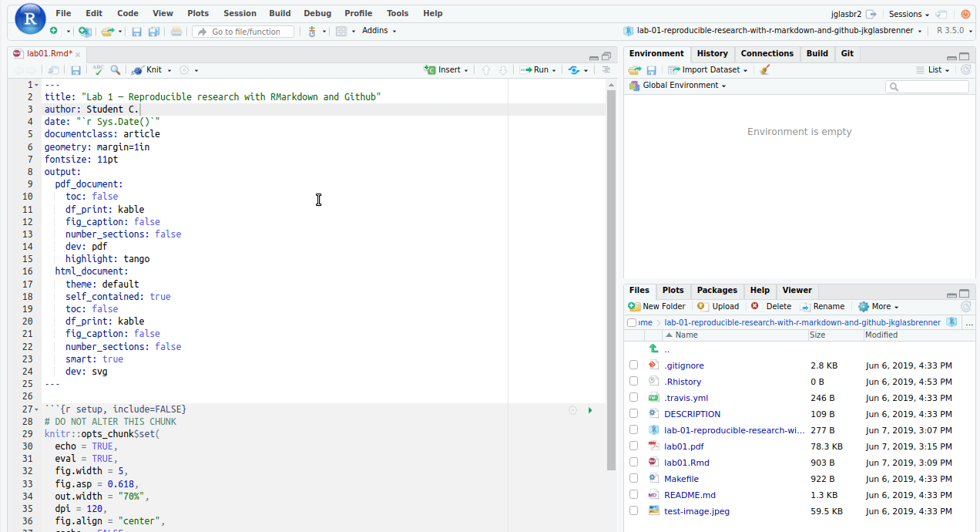Go to the previous chunk with the up arrow
The width and height of the screenshot is (980, 532).
click(x=486, y=70)
